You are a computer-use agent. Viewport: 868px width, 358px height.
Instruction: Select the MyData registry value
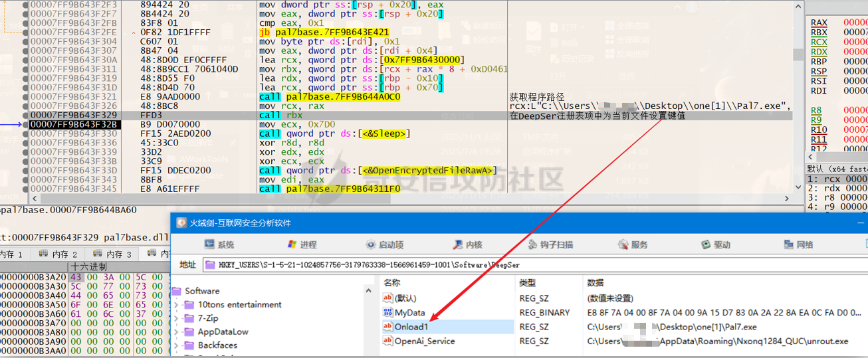pyautogui.click(x=410, y=312)
